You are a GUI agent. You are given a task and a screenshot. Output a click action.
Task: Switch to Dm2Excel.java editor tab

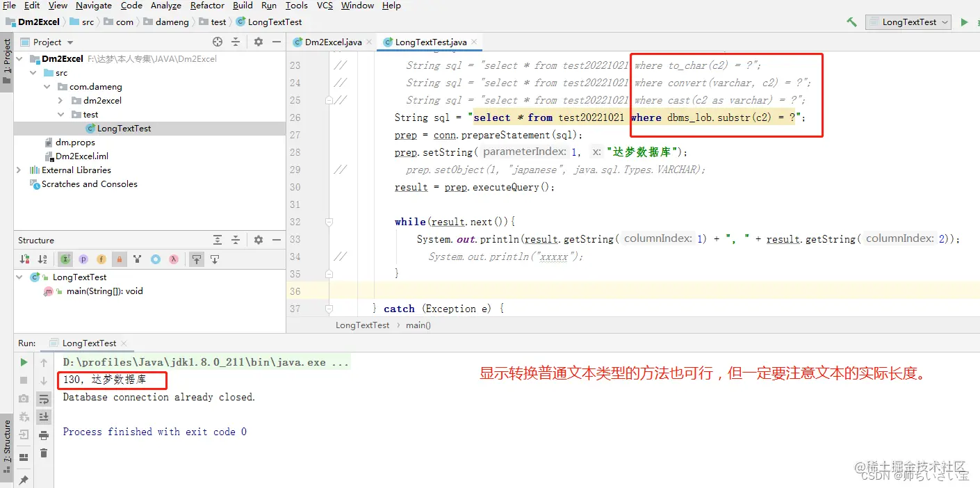pos(332,42)
